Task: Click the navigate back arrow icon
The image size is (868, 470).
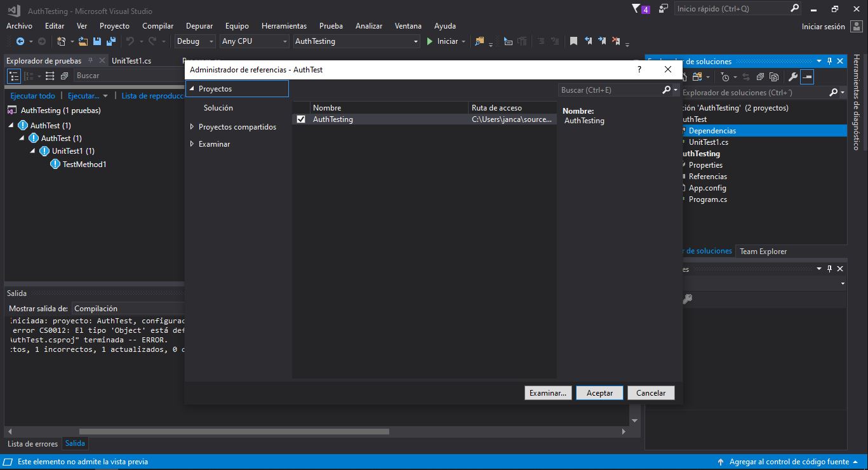Action: point(20,41)
